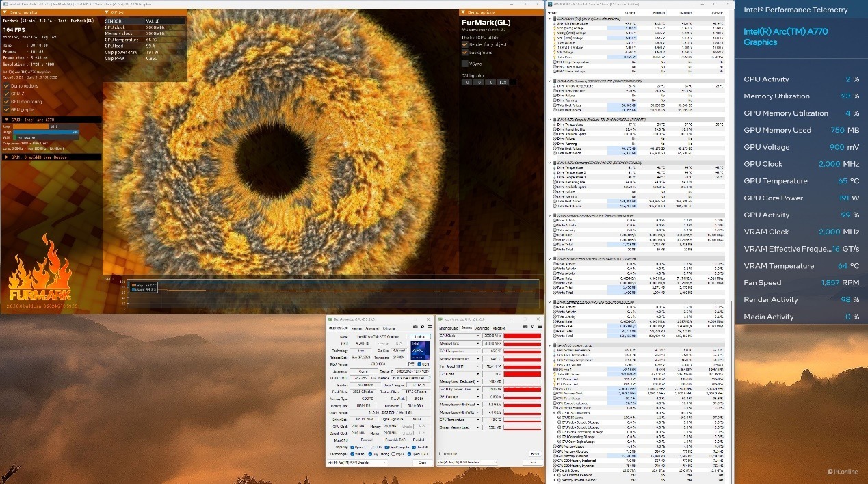Viewport: 868px width, 484px height.
Task: Click the GPU-Z screenshot camera icon
Action: [415, 327]
